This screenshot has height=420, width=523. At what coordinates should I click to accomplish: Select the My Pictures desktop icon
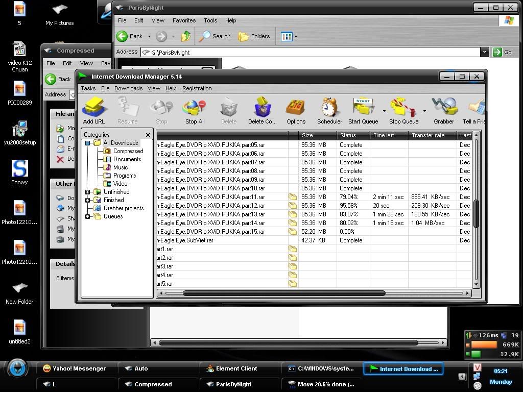click(x=59, y=15)
